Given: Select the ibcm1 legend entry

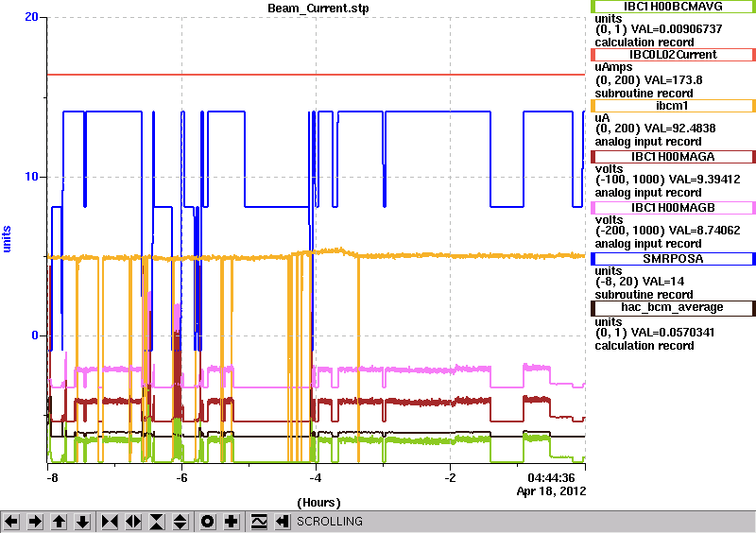Looking at the screenshot, I should click(673, 106).
